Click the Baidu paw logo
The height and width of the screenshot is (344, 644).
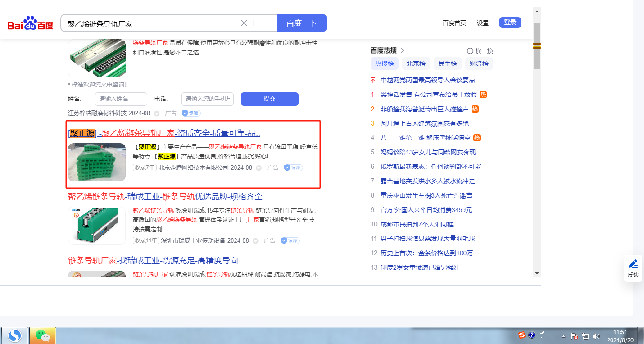coord(30,23)
